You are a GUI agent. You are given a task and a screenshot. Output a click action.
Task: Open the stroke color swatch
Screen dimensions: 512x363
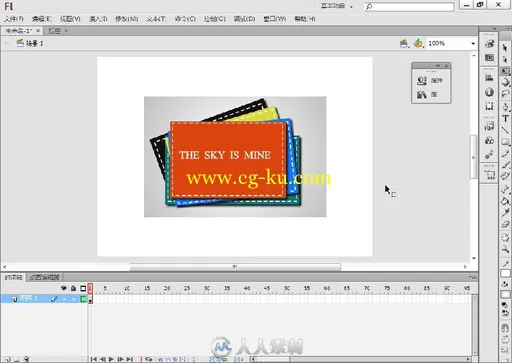click(505, 273)
